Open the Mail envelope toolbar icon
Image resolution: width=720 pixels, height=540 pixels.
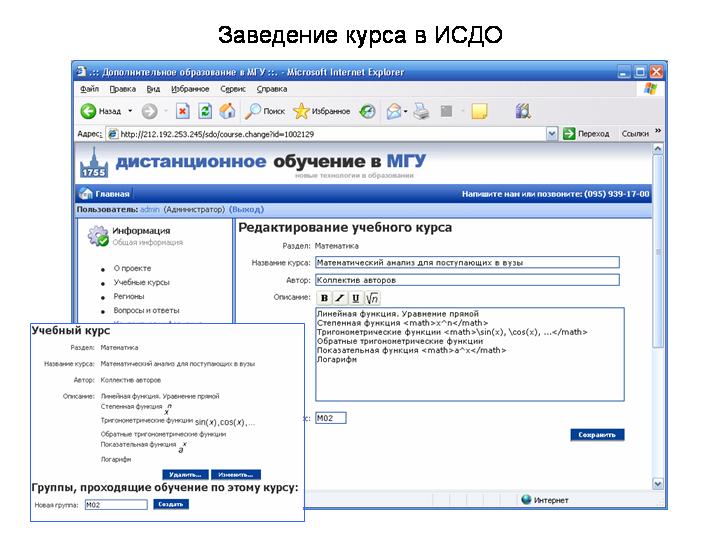pyautogui.click(x=394, y=111)
